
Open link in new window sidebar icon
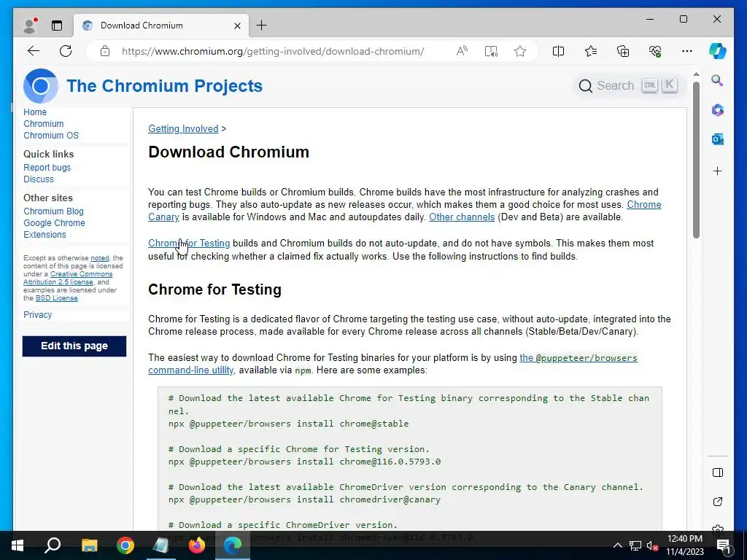(x=718, y=502)
